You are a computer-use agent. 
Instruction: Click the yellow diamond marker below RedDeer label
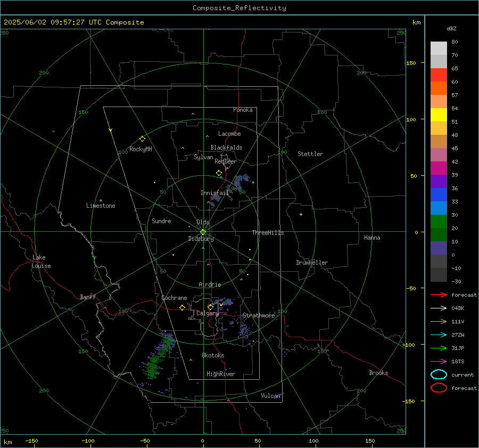pyautogui.click(x=219, y=173)
